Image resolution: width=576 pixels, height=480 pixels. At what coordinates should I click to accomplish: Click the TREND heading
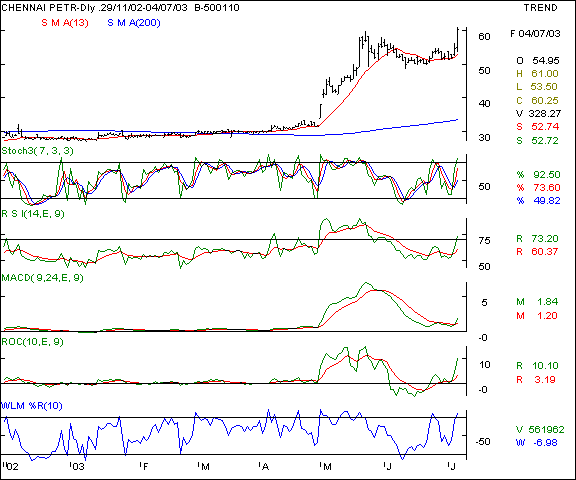(540, 8)
